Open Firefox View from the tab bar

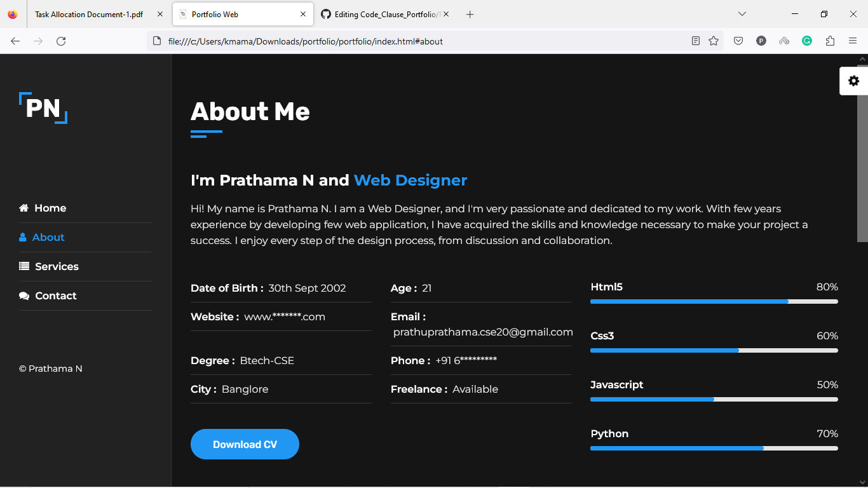(13, 14)
